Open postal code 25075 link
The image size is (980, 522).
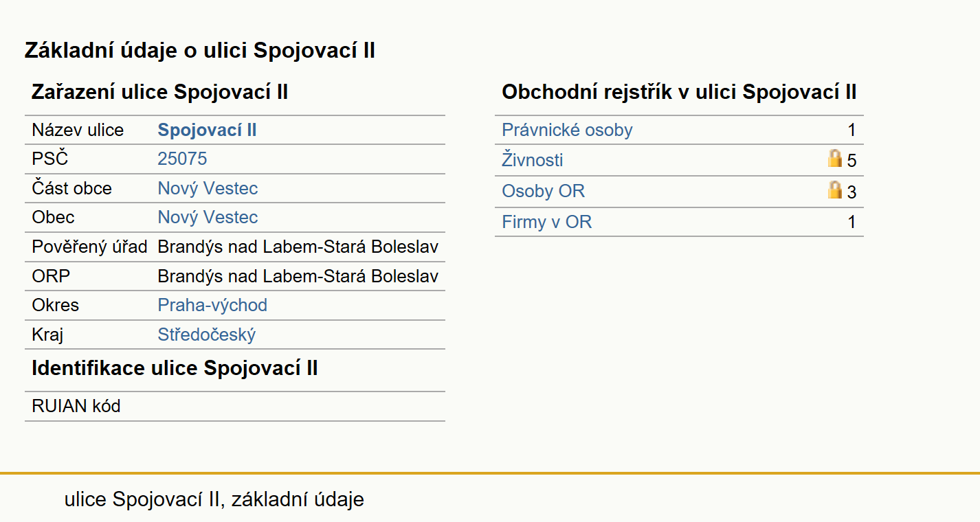click(x=182, y=159)
